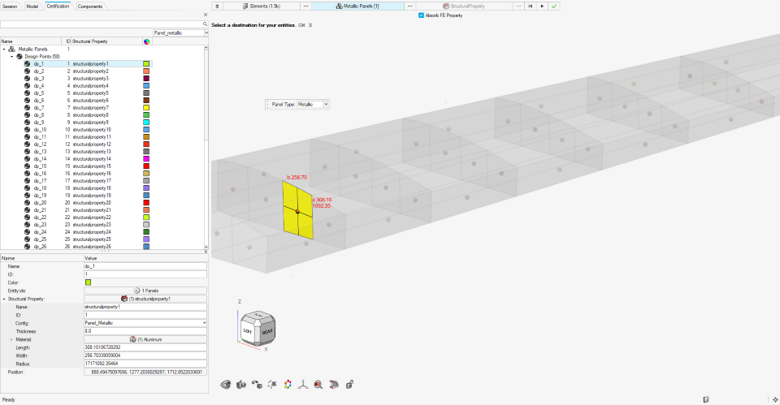Viewport: 780px width, 405px height.
Task: Switch to the Components tab
Action: [90, 6]
